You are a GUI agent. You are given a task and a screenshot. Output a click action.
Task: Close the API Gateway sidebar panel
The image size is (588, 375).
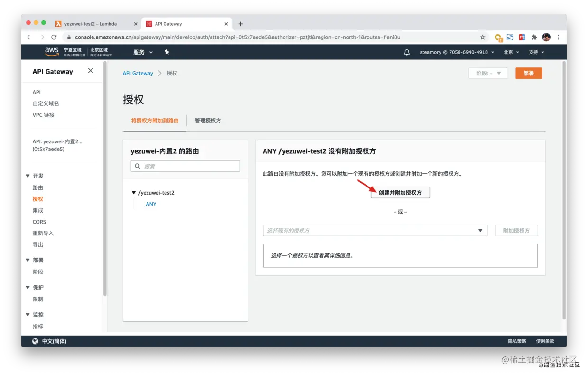coord(91,71)
